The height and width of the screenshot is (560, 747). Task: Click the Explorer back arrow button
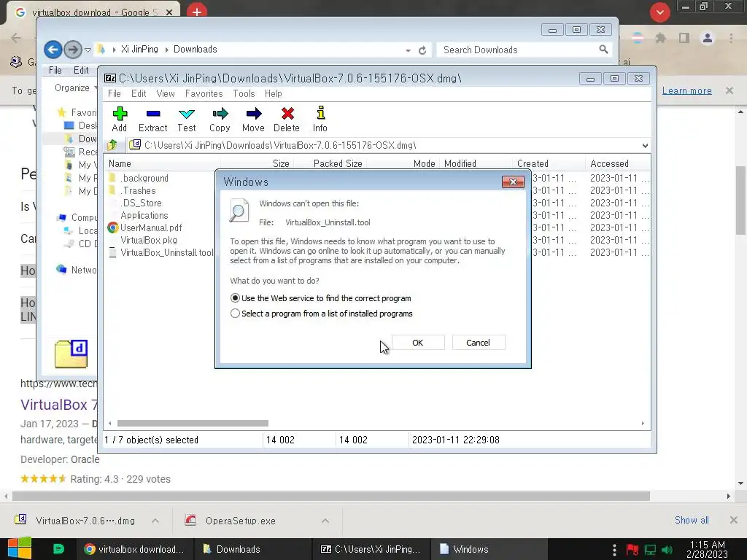pyautogui.click(x=53, y=50)
